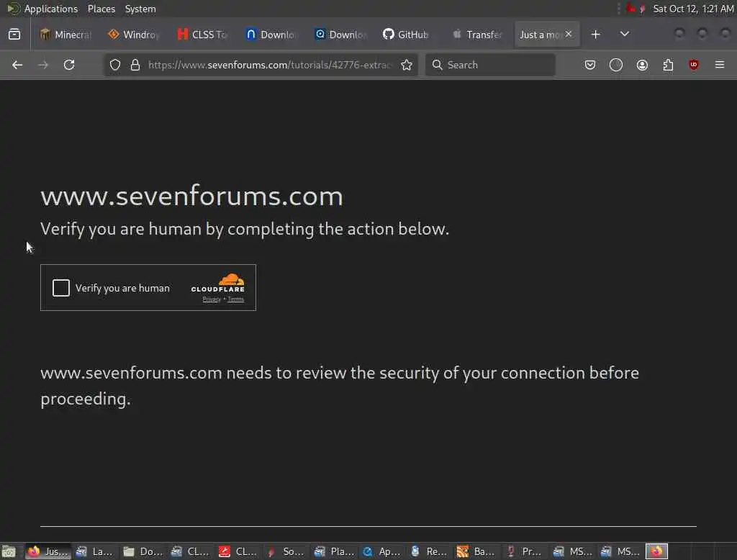Image resolution: width=737 pixels, height=560 pixels.
Task: Open the Firefox hamburger menu
Action: click(720, 65)
